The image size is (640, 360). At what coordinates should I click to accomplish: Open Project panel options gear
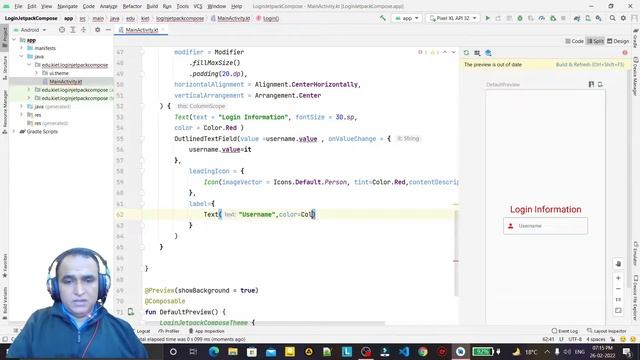[97, 30]
